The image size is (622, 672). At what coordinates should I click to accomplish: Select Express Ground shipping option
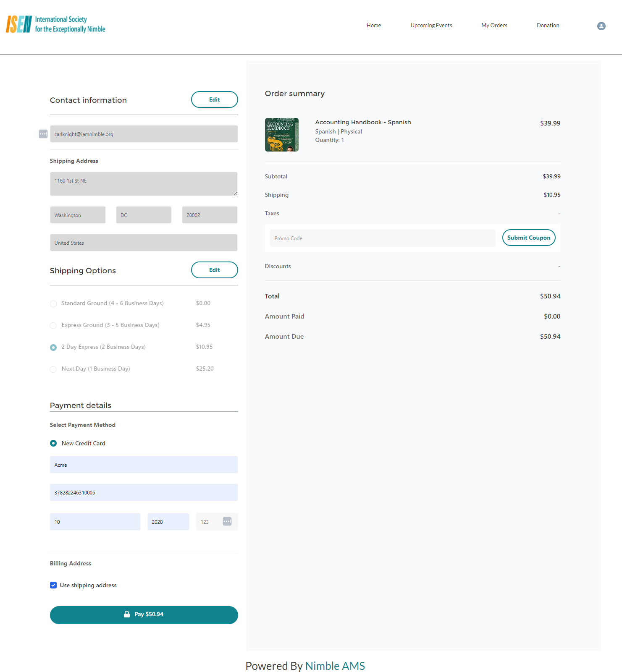tap(53, 326)
